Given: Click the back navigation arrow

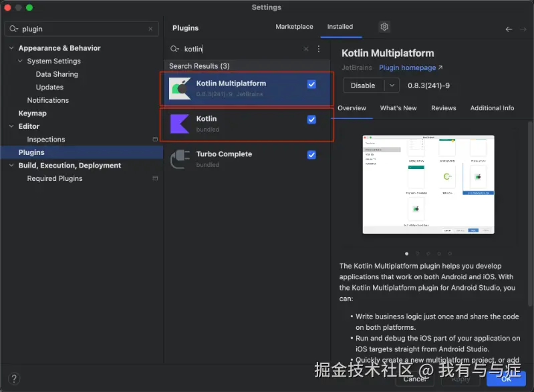Looking at the screenshot, I should tap(509, 29).
